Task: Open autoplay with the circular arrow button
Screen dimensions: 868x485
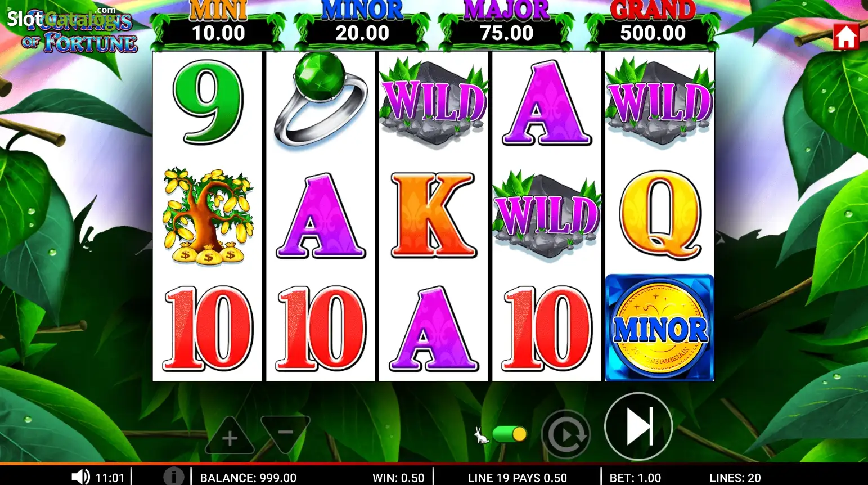Action: 566,434
